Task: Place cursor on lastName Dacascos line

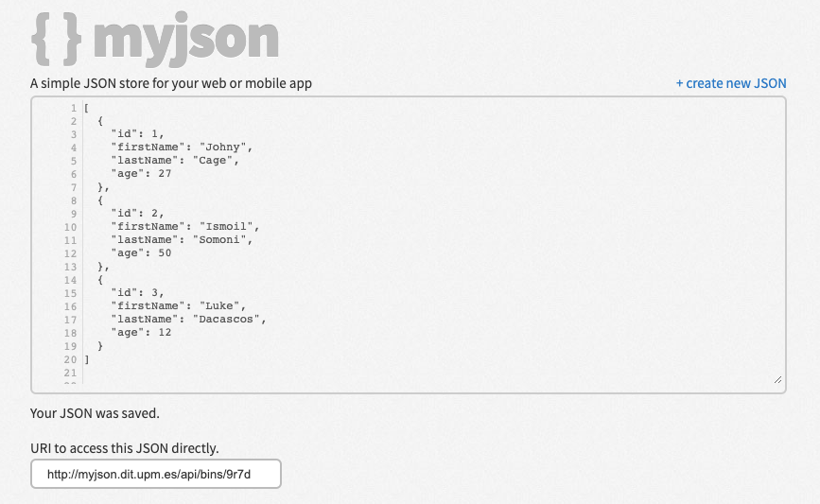Action: click(189, 319)
